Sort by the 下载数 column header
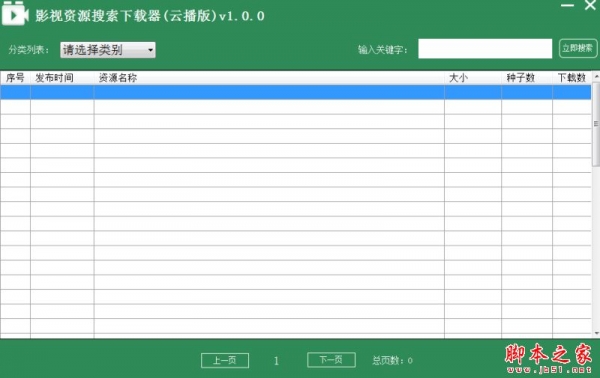Viewport: 600px width, 378px height. [572, 78]
